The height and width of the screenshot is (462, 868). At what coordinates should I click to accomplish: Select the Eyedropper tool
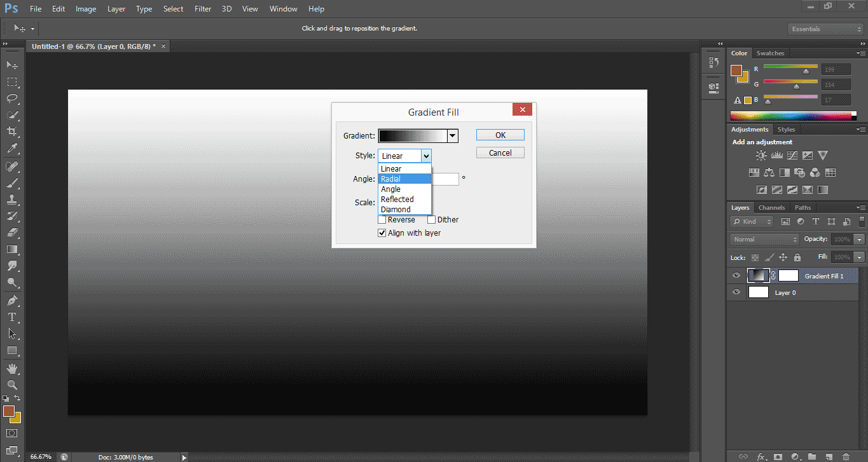(x=12, y=149)
